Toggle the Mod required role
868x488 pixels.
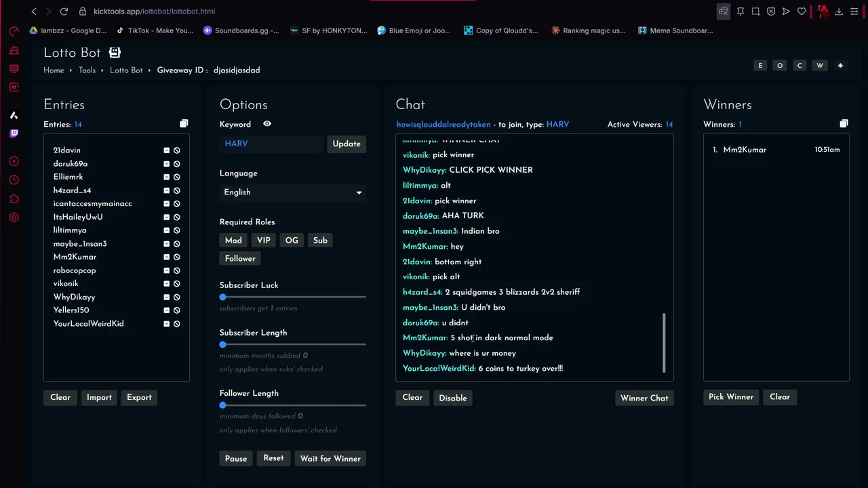click(x=233, y=241)
